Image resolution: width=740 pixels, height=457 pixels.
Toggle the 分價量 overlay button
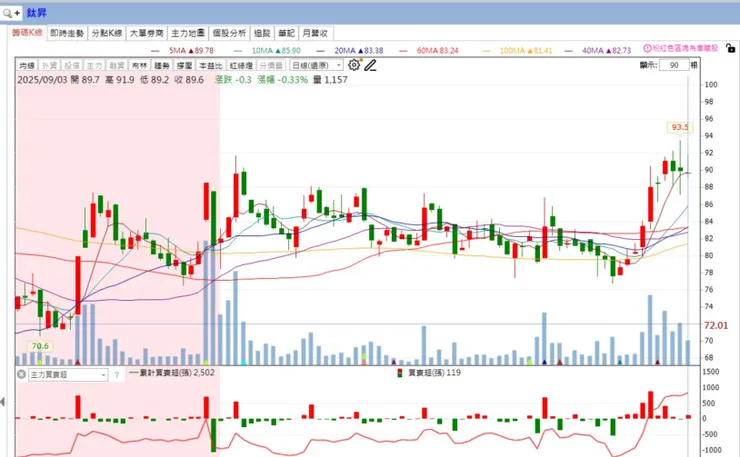[x=271, y=65]
